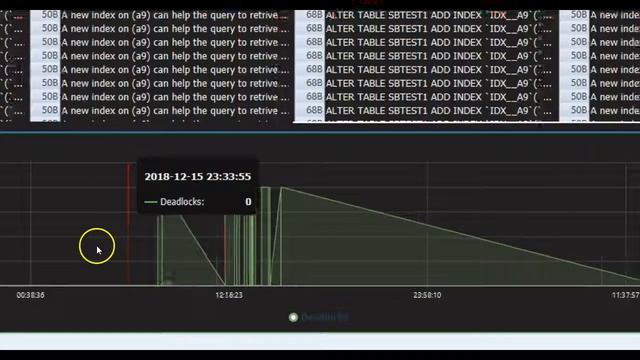Click the 12:18:23 time axis label
This screenshot has height=360, width=640.
[x=229, y=295]
